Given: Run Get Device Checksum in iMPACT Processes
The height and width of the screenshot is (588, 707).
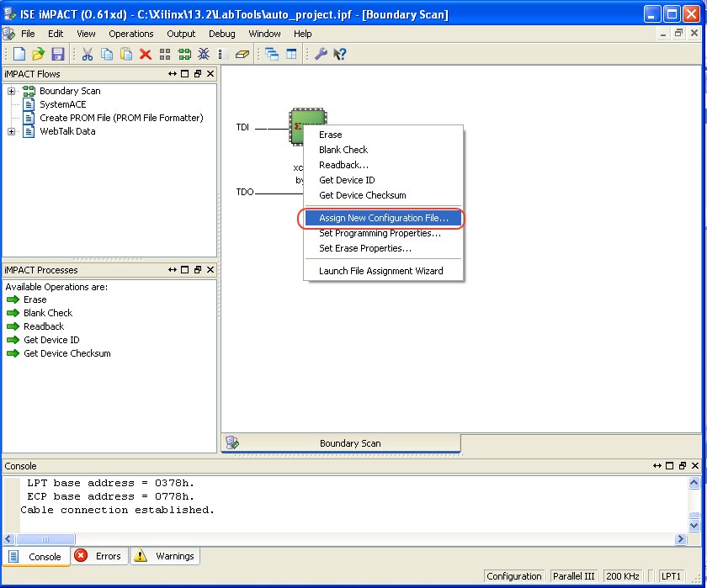Looking at the screenshot, I should tap(59, 353).
